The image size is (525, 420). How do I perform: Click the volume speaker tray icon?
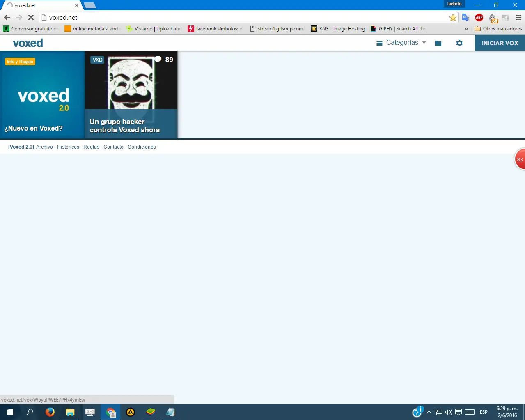(x=449, y=412)
